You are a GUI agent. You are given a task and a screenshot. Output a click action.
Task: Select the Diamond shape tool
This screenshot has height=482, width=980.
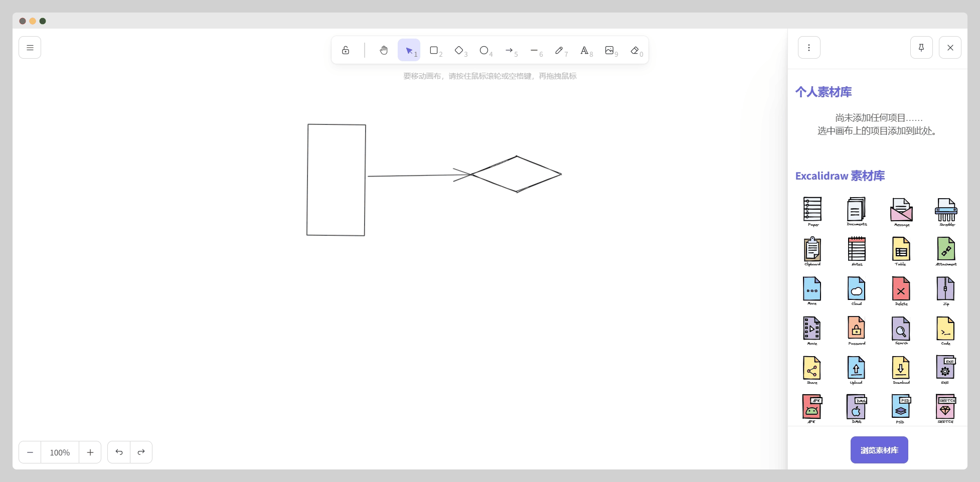coord(459,50)
